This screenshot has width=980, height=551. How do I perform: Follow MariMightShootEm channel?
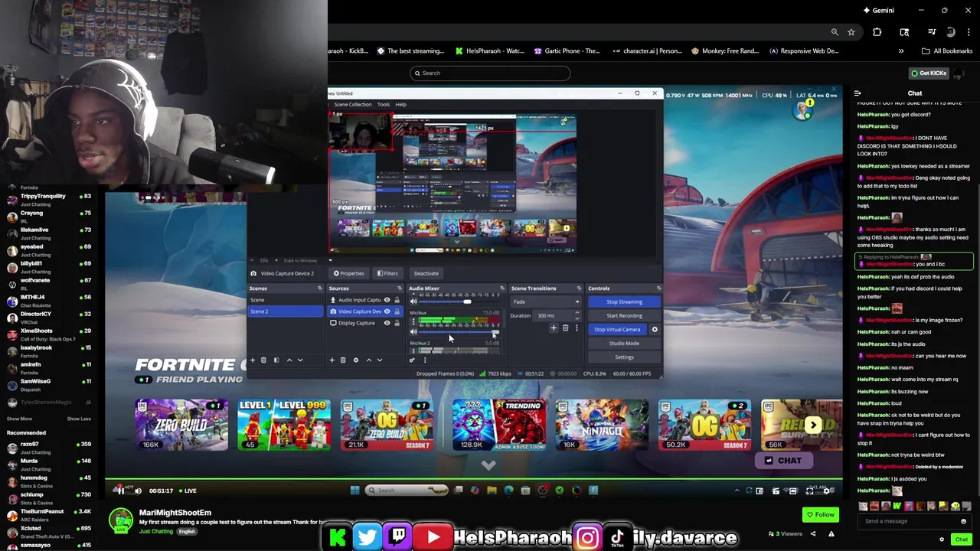coord(820,514)
